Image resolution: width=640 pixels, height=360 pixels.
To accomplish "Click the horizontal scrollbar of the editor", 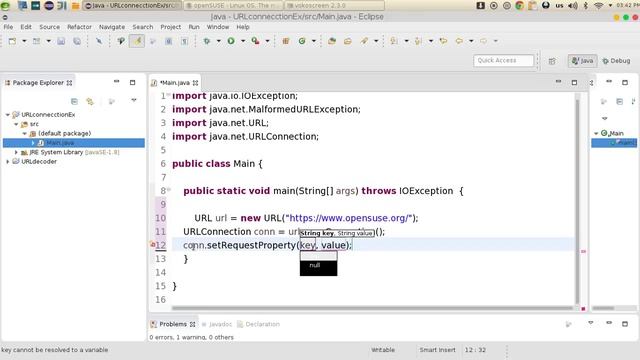I will 372,308.
